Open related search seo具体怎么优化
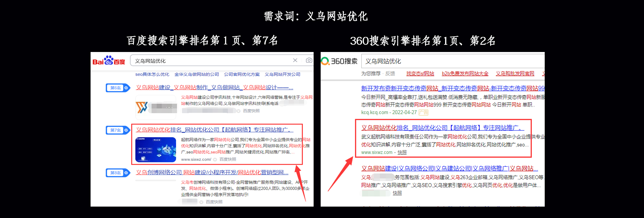 152,74
